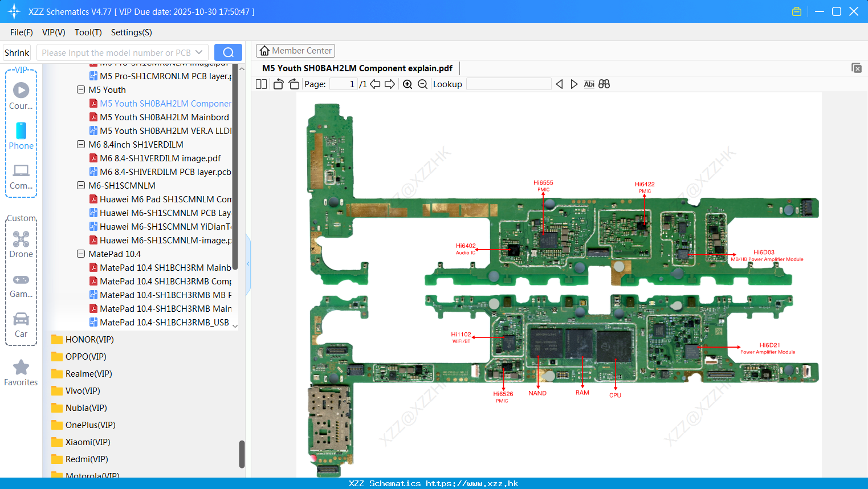Rotate page clockwise
The height and width of the screenshot is (489, 868).
tap(294, 84)
